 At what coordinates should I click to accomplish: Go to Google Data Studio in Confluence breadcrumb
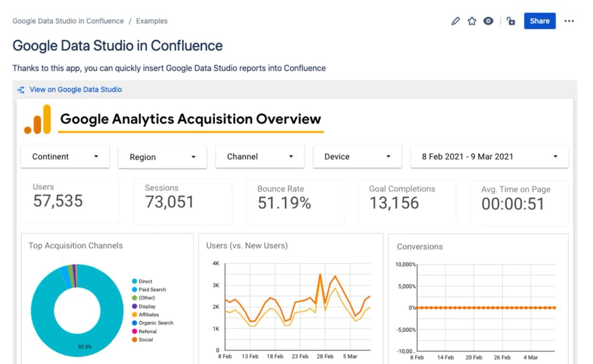[68, 21]
